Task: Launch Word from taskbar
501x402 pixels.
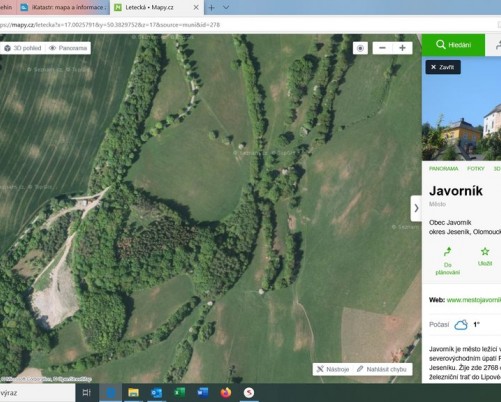Action: 203,393
